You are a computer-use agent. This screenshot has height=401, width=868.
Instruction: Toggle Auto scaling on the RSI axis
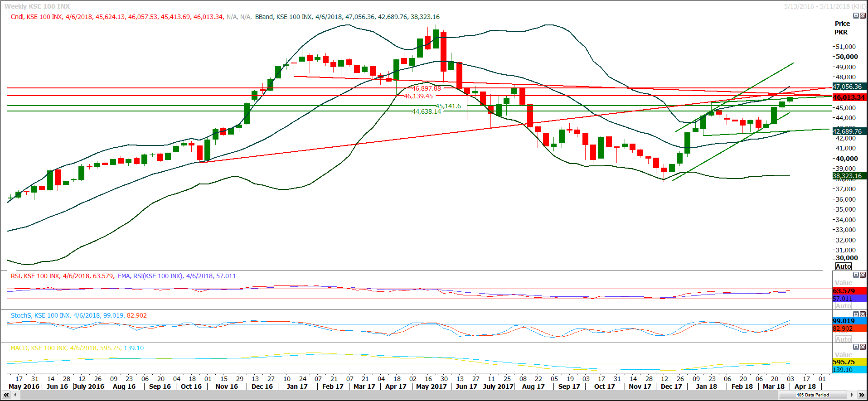tap(843, 306)
